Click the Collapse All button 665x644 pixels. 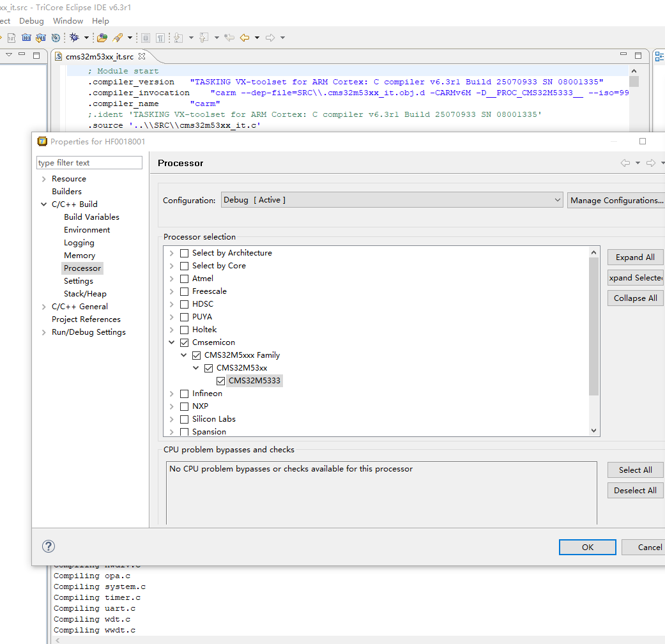coord(635,298)
